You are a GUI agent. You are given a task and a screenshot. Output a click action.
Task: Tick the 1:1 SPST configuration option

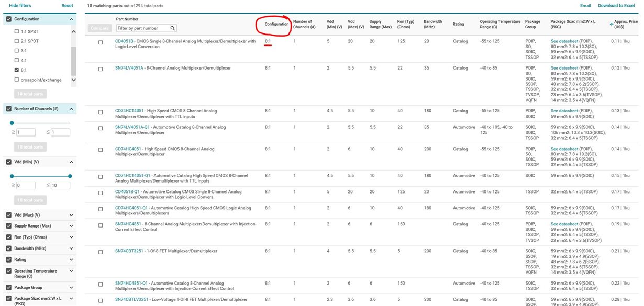[x=17, y=32]
